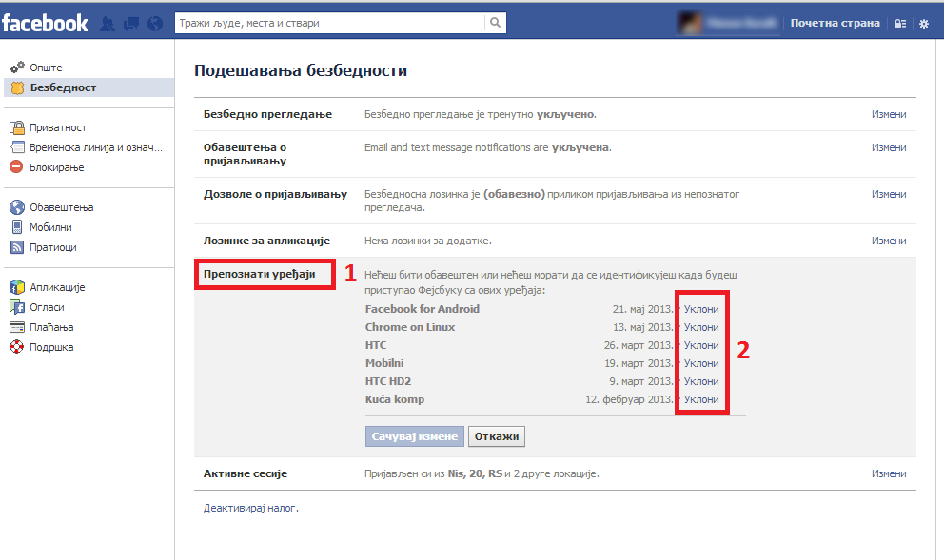The image size is (944, 560).
Task: Click Сачувај измене button
Action: 415,436
